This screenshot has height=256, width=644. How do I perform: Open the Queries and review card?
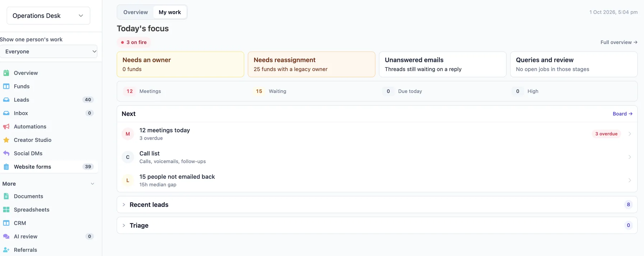click(x=574, y=64)
